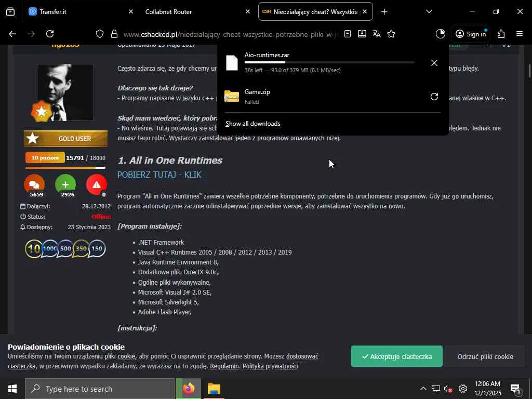This screenshot has width=532, height=399.
Task: Click the Sign in account button
Action: (471, 34)
